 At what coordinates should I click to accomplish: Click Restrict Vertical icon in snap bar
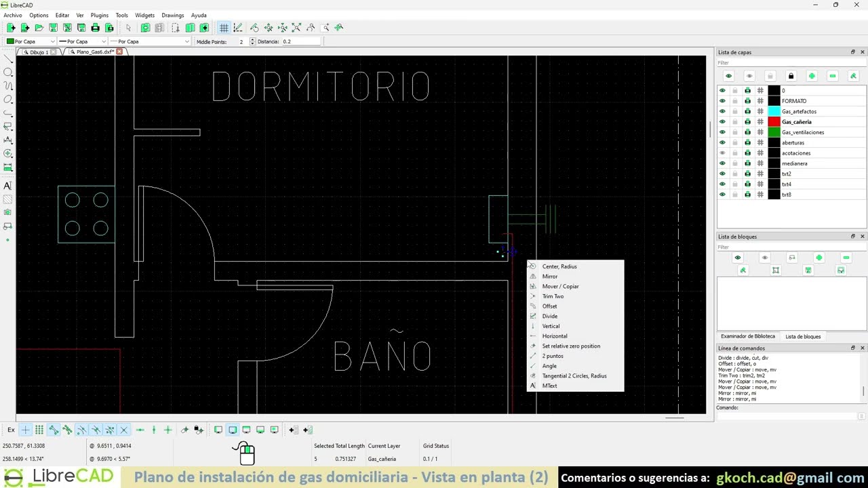point(154,430)
